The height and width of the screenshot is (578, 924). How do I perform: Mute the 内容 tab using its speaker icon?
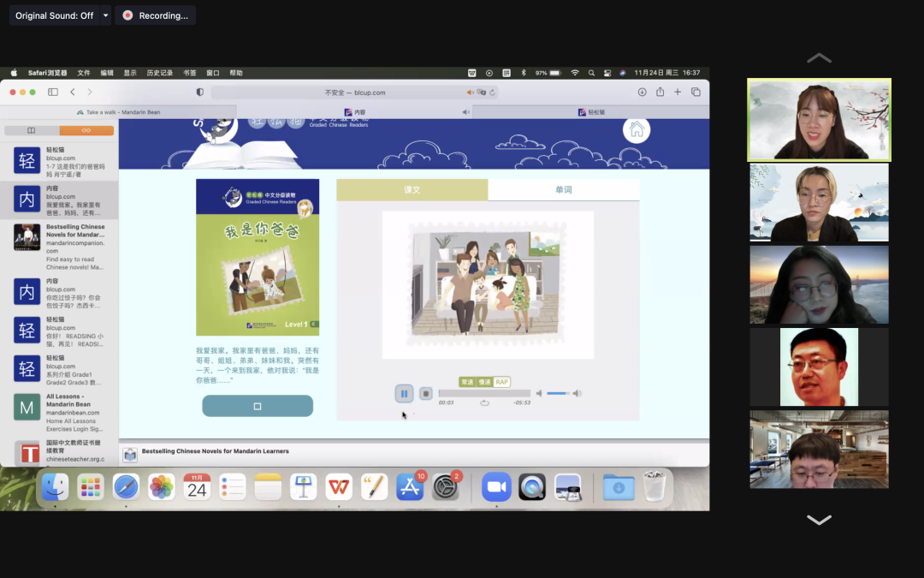click(465, 112)
